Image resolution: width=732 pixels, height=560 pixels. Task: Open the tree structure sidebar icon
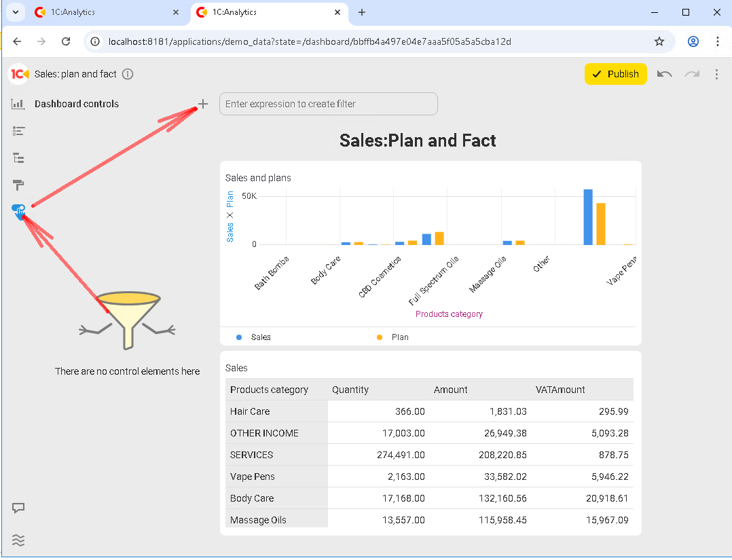[18, 158]
